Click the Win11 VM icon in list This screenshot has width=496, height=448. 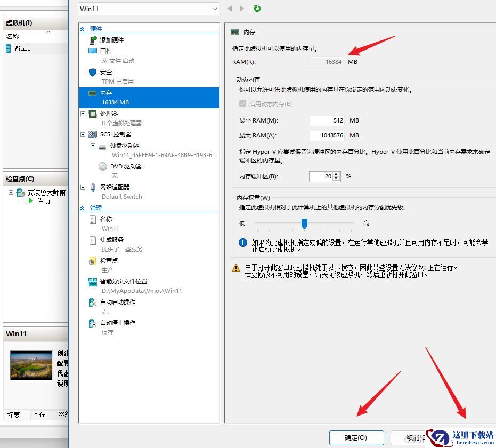[x=9, y=48]
